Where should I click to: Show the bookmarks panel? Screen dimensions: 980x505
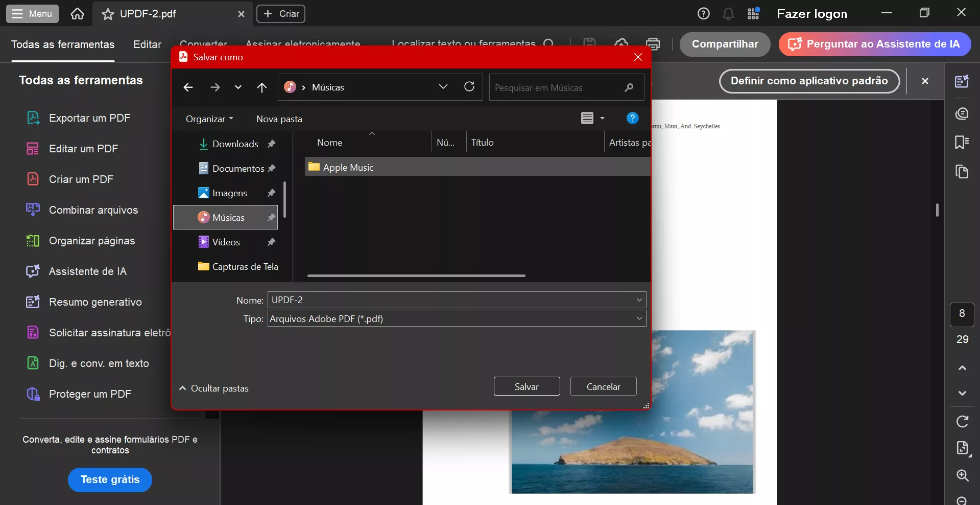[962, 143]
